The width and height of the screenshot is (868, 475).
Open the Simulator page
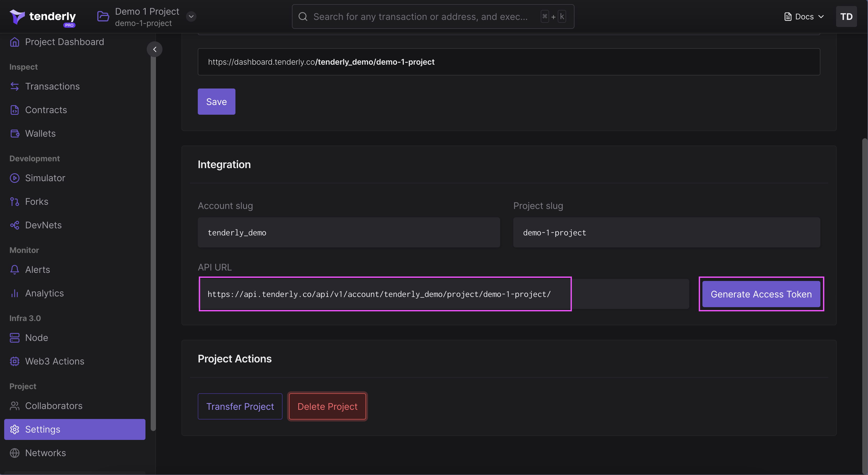45,178
